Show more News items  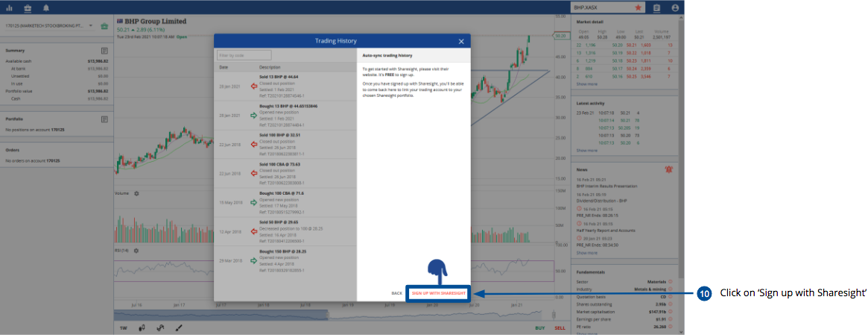[x=587, y=252]
